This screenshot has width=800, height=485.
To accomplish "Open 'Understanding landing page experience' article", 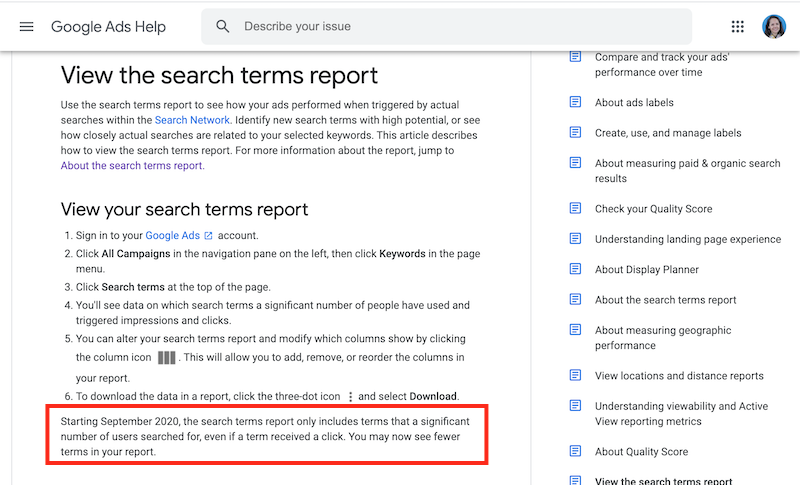I will pos(688,239).
